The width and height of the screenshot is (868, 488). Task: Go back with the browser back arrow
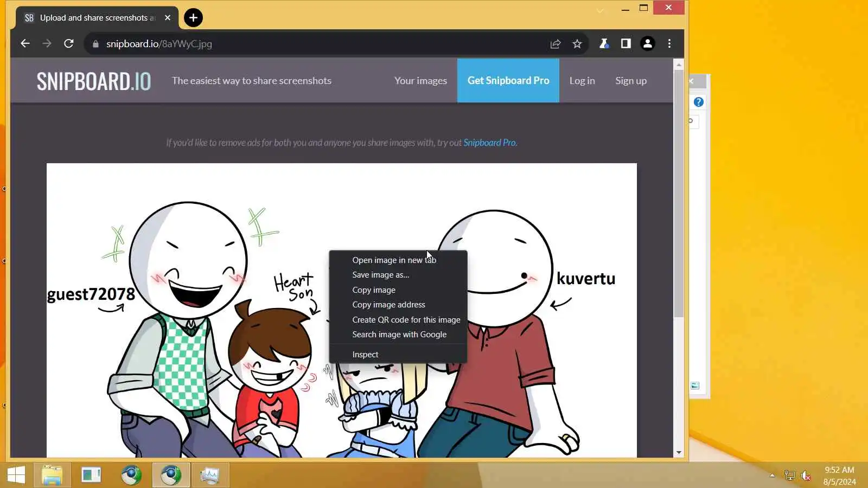click(x=25, y=43)
